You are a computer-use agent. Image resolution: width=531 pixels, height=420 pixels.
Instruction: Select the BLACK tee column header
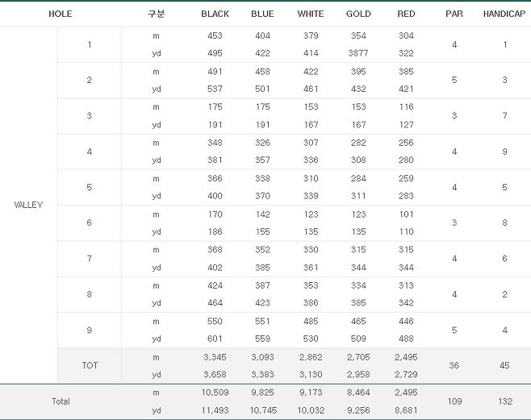click(x=215, y=14)
